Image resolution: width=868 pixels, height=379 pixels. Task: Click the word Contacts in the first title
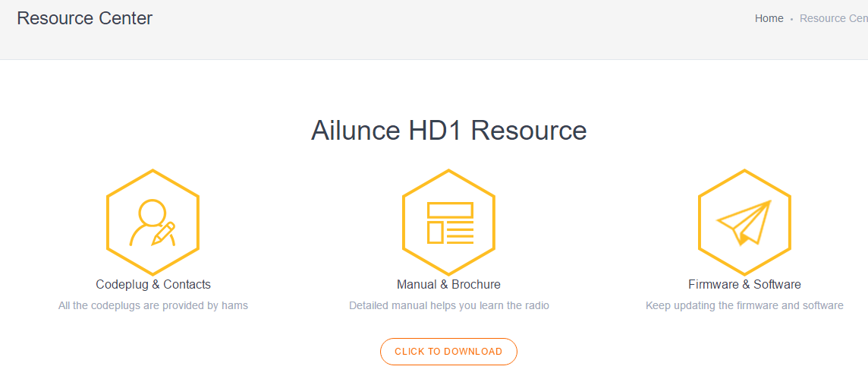tap(187, 284)
